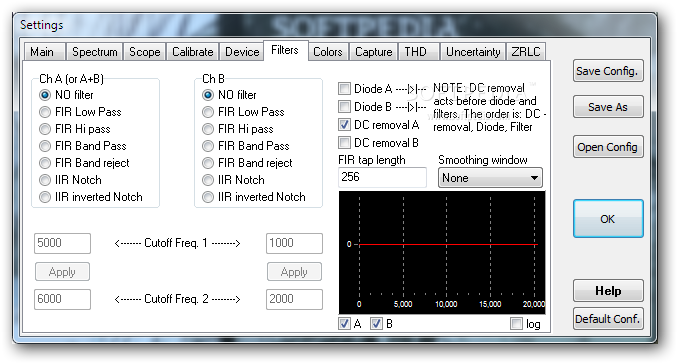Click the filter response graph
This screenshot has height=364, width=678.
pyautogui.click(x=442, y=252)
